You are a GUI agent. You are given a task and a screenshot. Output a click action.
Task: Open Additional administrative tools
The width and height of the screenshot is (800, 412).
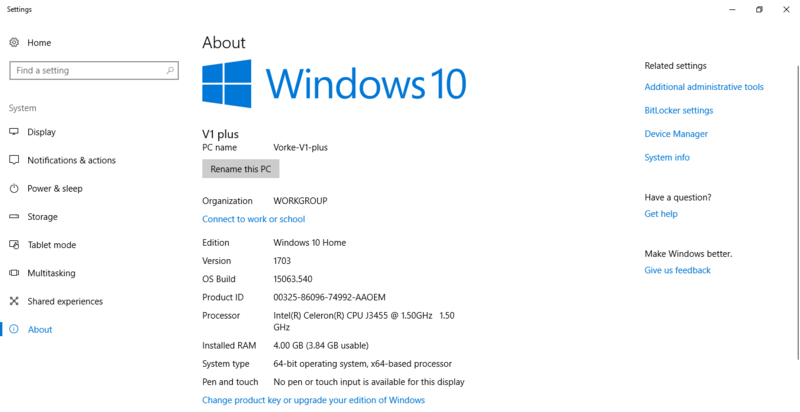point(704,87)
